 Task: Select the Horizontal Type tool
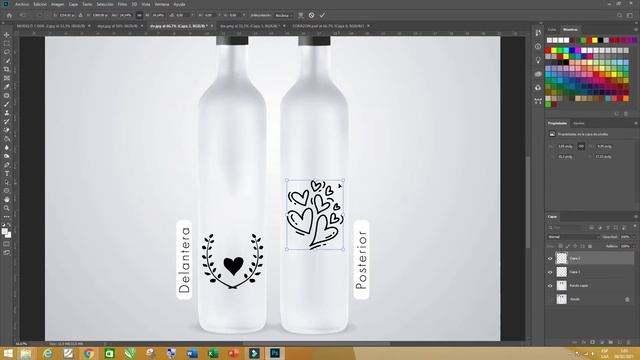(7, 174)
